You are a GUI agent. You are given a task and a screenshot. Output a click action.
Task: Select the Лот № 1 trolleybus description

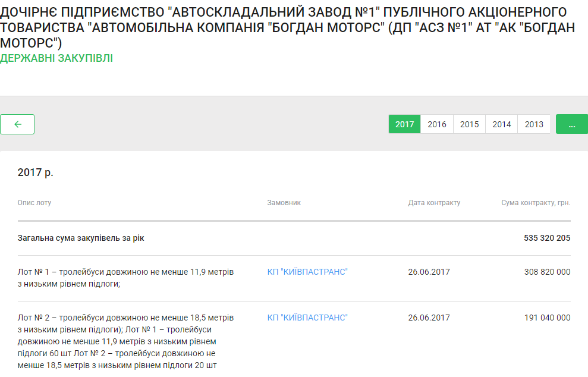point(125,278)
